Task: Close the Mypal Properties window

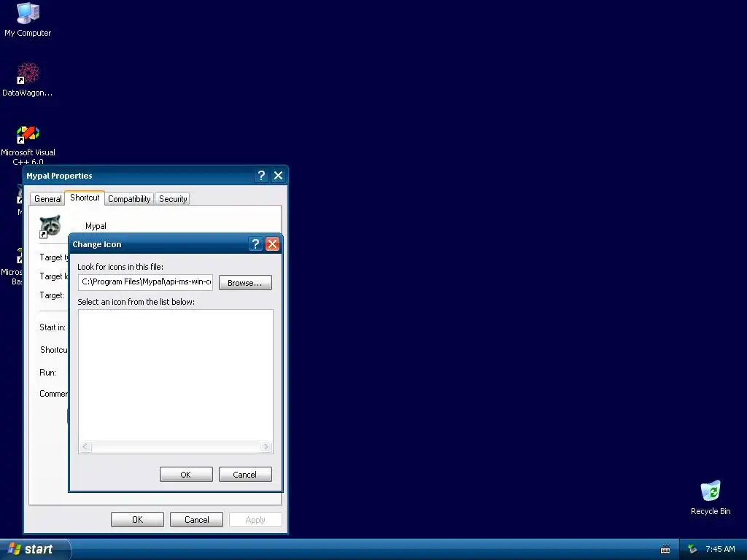Action: 278,176
